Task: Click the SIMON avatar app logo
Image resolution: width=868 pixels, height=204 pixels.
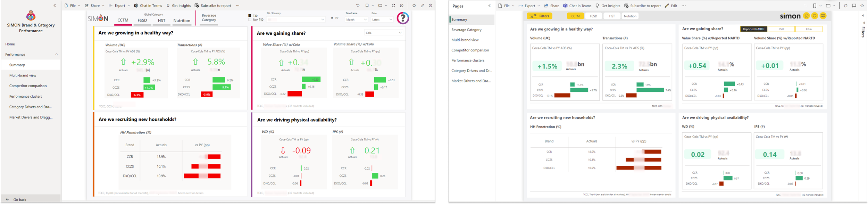Action: coord(31,16)
